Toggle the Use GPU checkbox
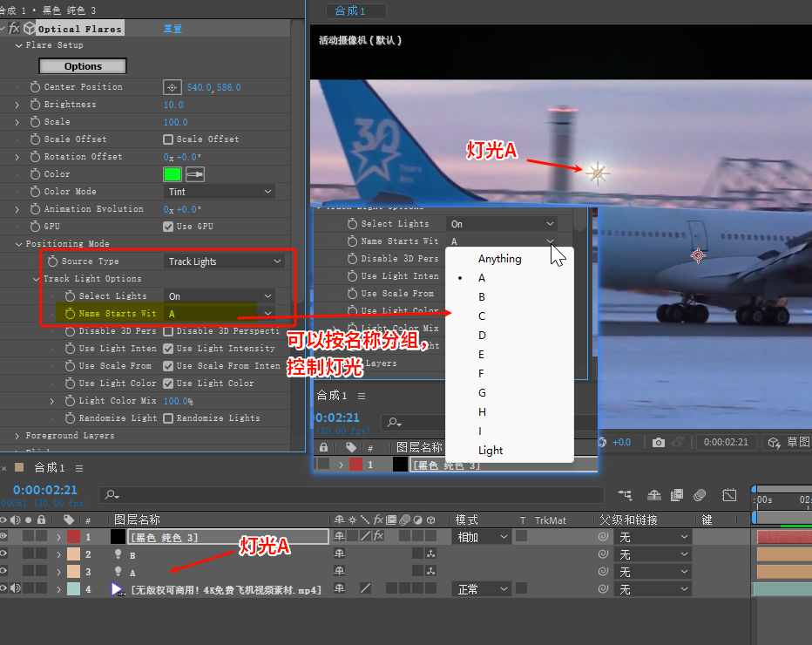The image size is (812, 645). 168,227
